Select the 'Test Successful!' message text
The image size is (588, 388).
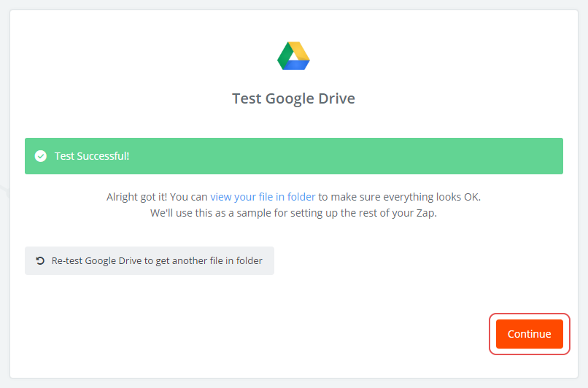(91, 156)
